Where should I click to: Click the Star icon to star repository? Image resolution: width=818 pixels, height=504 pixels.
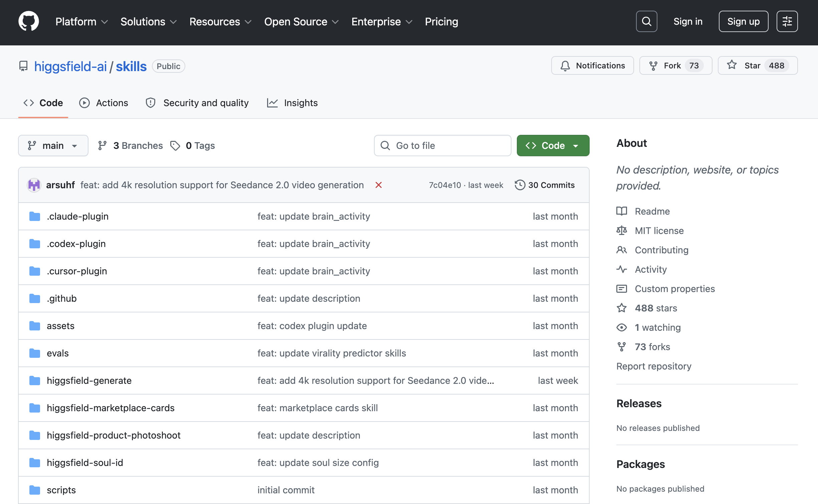click(732, 65)
